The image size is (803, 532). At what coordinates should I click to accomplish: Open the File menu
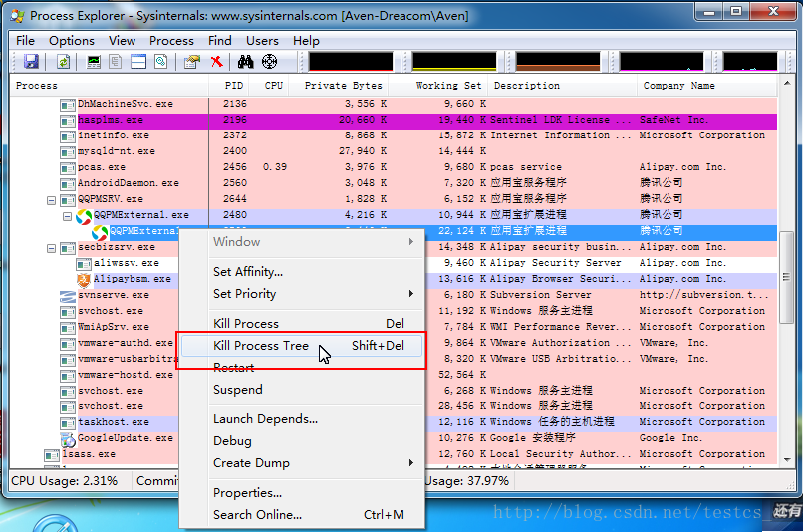click(25, 41)
